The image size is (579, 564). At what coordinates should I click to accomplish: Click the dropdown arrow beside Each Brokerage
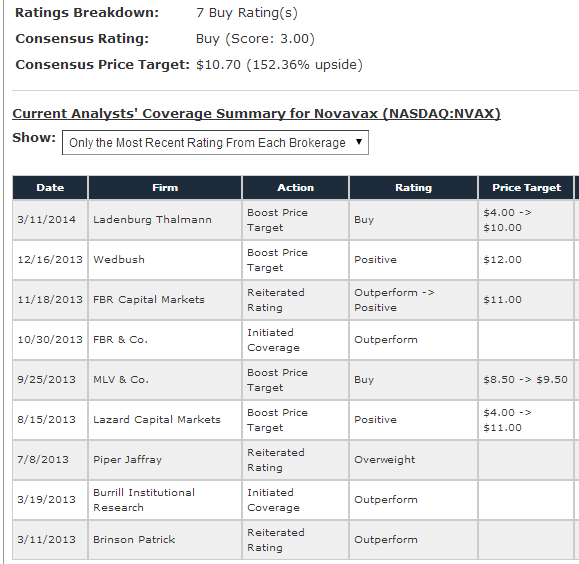[x=359, y=142]
